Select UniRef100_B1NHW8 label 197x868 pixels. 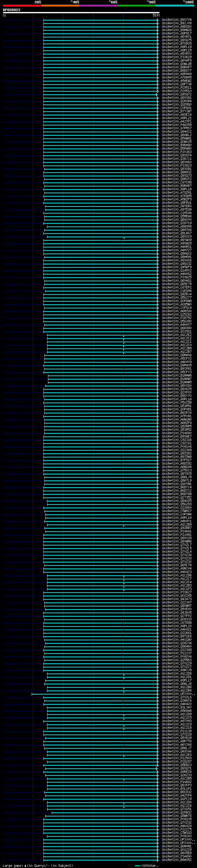(x=176, y=375)
